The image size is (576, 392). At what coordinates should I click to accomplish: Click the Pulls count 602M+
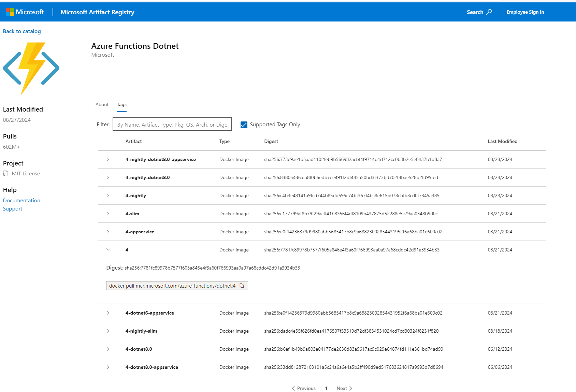[12, 147]
